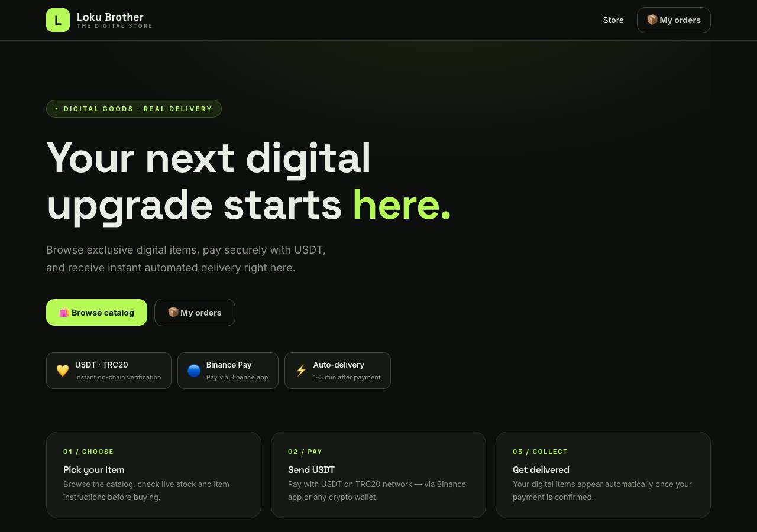Viewport: 757px width, 532px height.
Task: Click '1–3 min after payment' text
Action: point(347,377)
